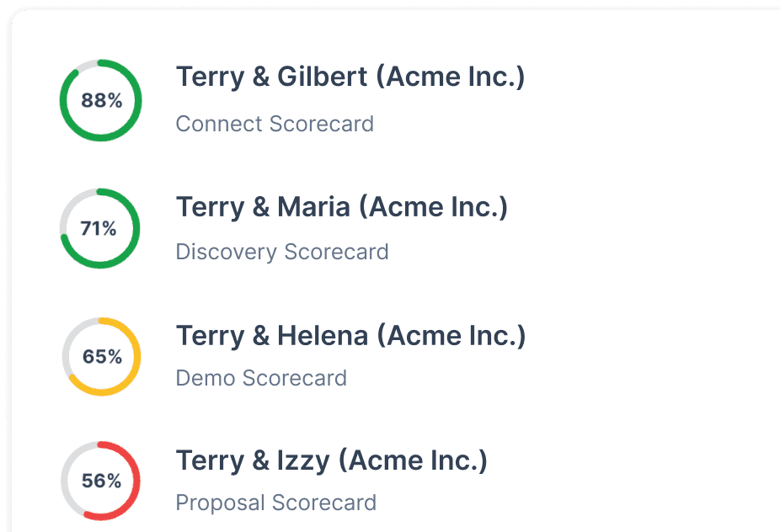Open Terry & Helena (Acme Inc.) call
This screenshot has height=532, width=780.
pos(350,336)
